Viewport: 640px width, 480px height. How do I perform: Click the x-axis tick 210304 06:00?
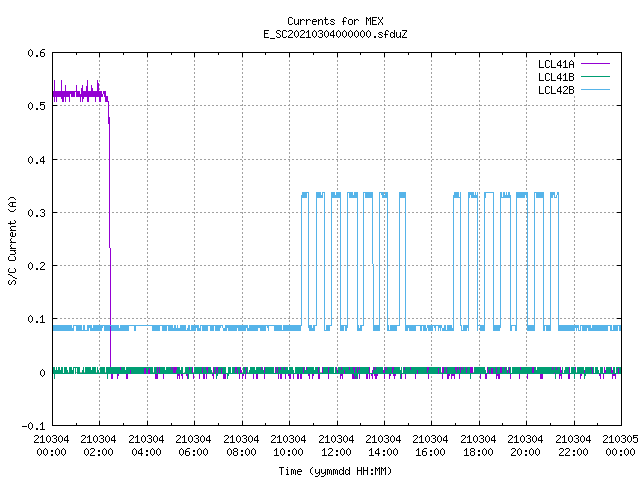point(193,446)
